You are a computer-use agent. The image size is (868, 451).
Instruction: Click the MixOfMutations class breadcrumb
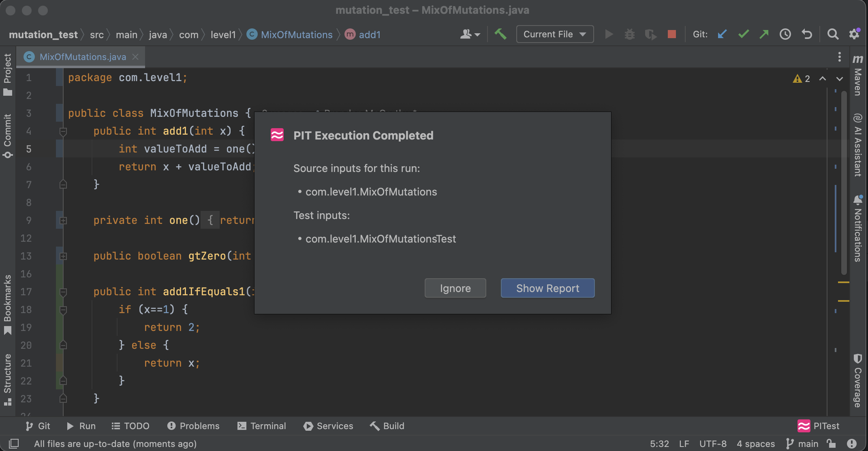(290, 35)
